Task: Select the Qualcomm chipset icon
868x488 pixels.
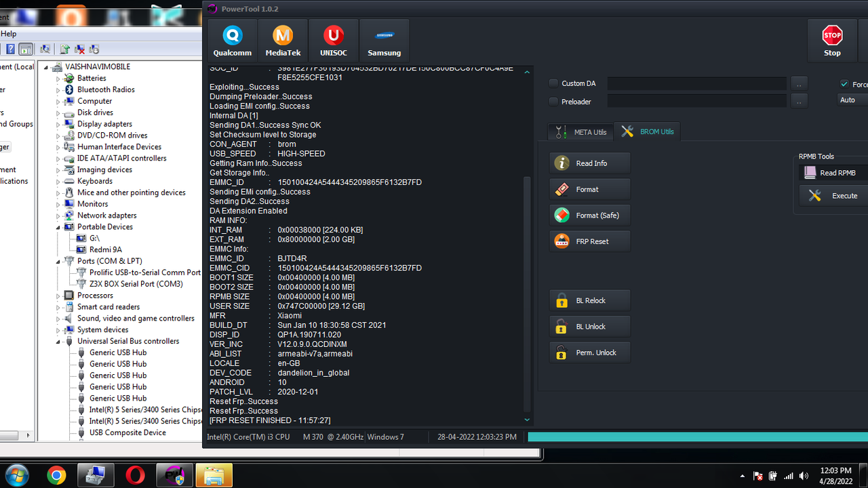Action: click(x=233, y=41)
